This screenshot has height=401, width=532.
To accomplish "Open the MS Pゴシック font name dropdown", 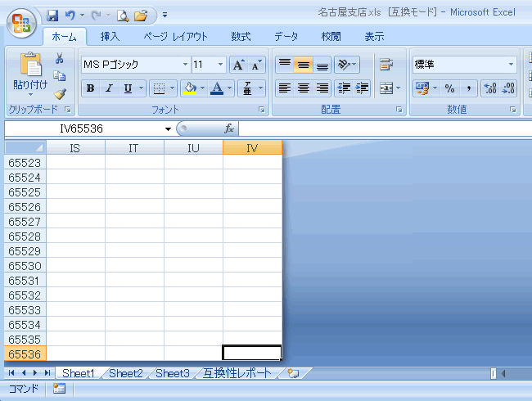I will (x=185, y=65).
